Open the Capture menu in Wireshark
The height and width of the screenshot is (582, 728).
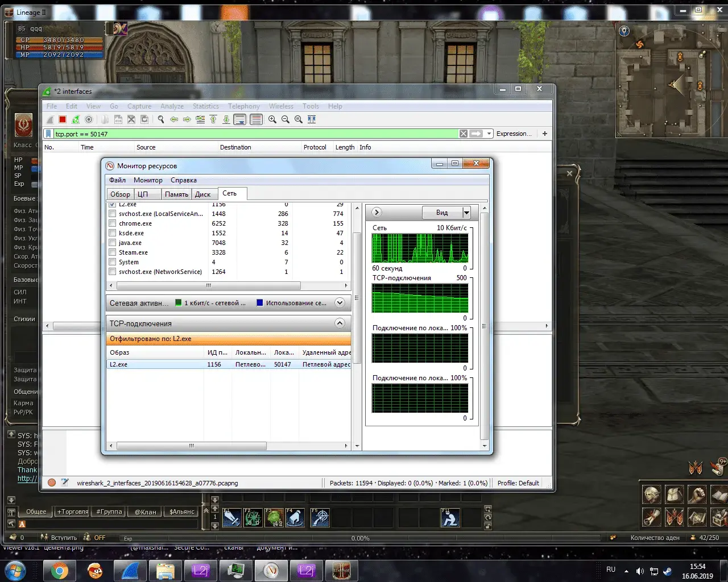click(x=139, y=106)
